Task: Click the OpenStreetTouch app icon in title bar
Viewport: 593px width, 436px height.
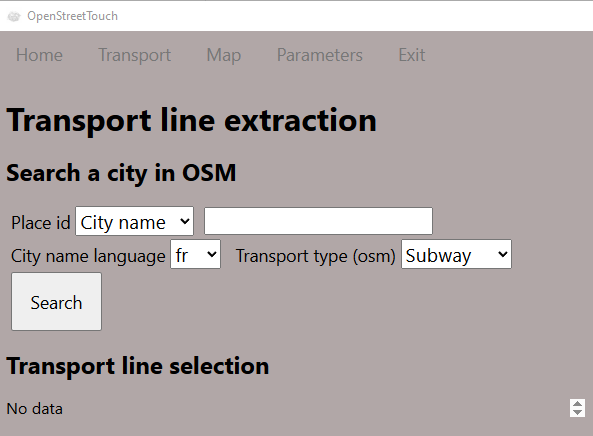Action: coord(14,16)
